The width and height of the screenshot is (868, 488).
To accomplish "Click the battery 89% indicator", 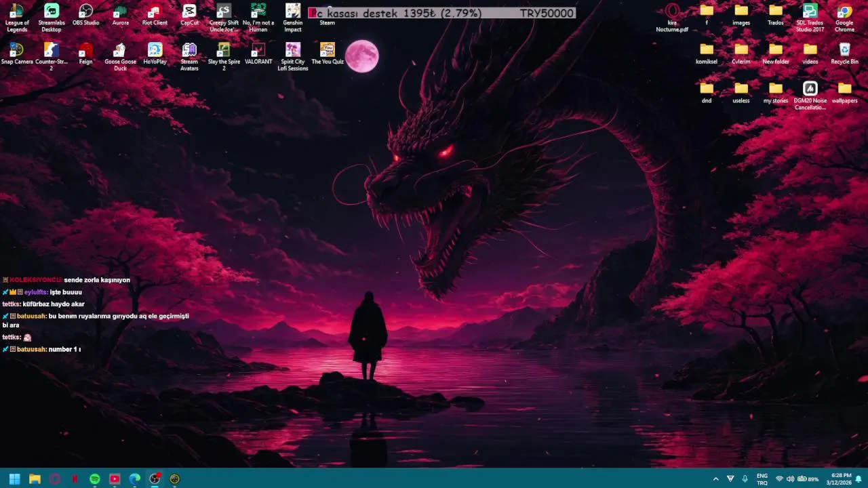I will coord(808,479).
